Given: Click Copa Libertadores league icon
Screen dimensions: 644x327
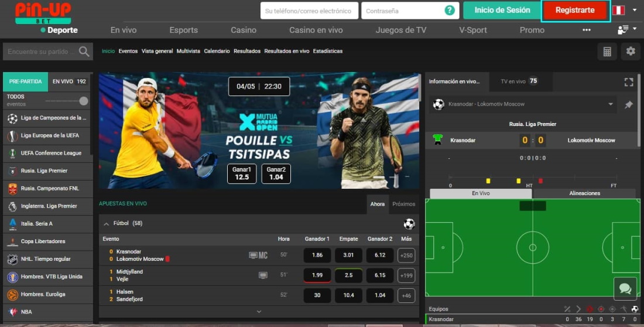Looking at the screenshot, I should pyautogui.click(x=13, y=242).
